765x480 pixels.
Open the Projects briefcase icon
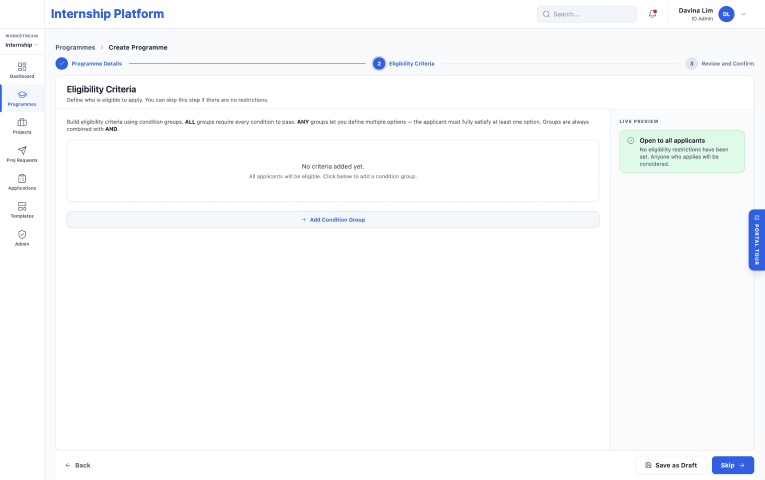pos(22,126)
